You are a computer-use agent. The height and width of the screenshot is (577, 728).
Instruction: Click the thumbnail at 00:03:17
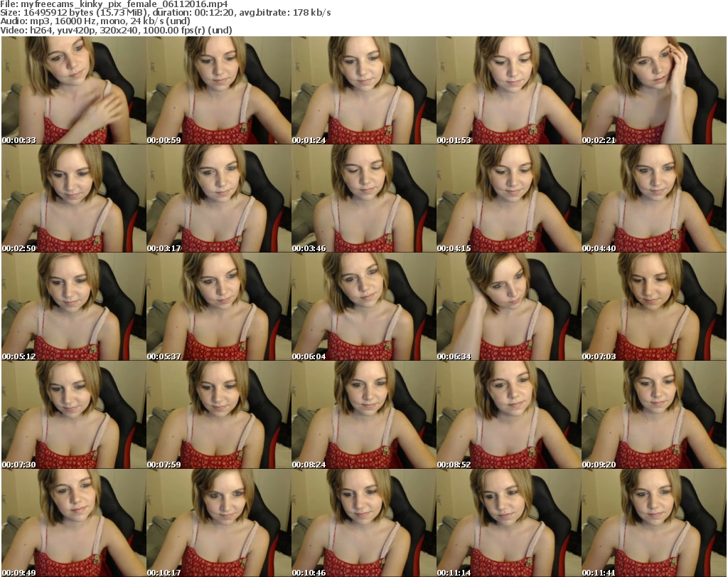click(219, 198)
